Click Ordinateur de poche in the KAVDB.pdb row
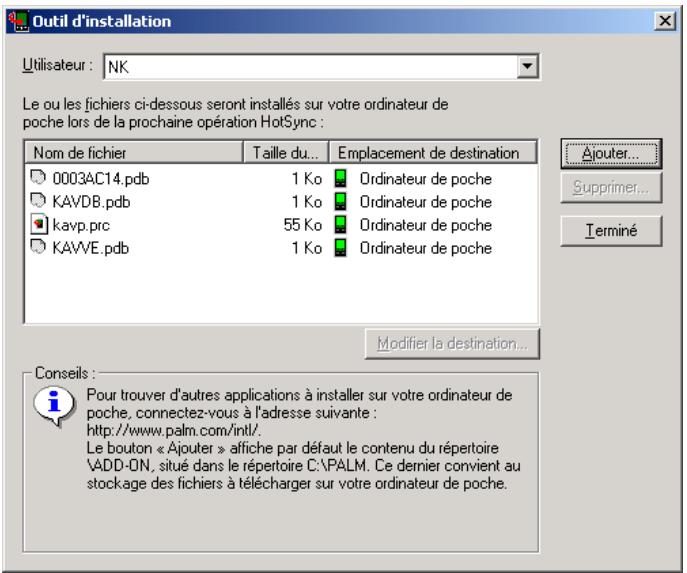 425,202
